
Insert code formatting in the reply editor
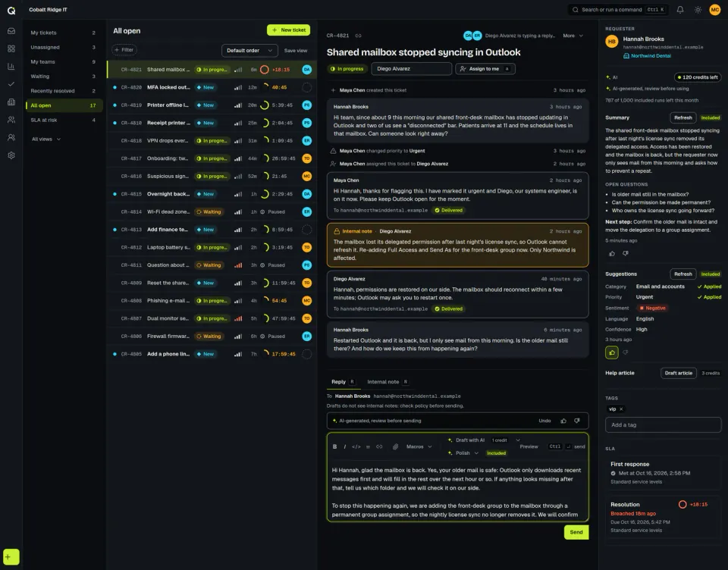[x=356, y=446]
